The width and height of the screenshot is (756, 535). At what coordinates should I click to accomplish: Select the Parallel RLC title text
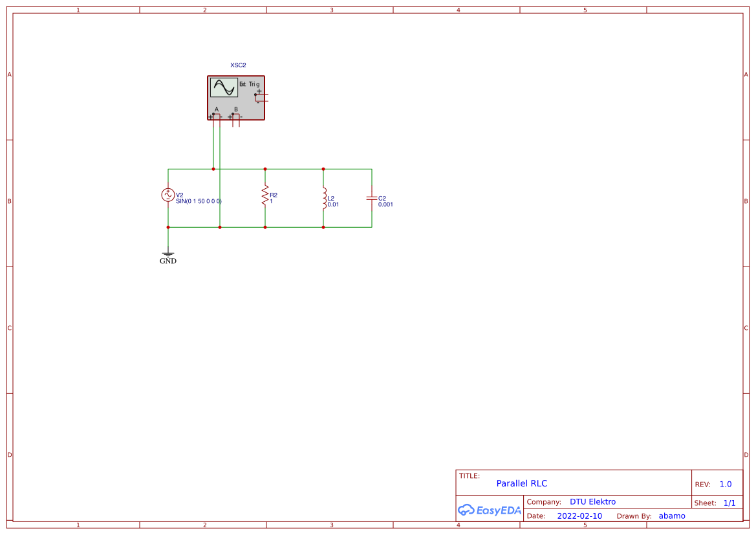pyautogui.click(x=522, y=483)
